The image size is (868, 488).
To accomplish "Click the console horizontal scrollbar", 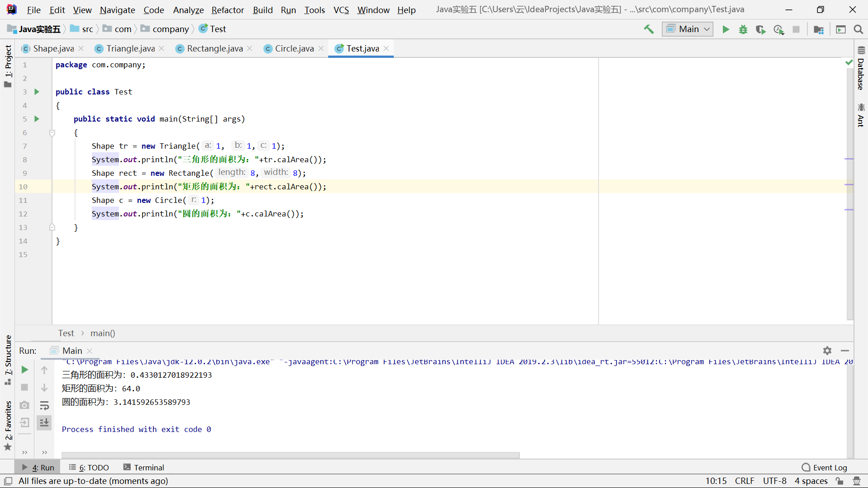I will [290, 455].
